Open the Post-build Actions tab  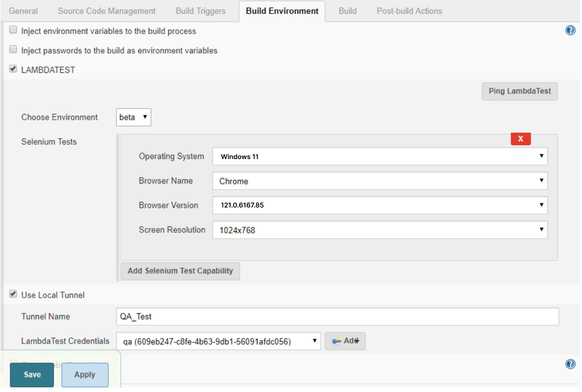point(409,11)
